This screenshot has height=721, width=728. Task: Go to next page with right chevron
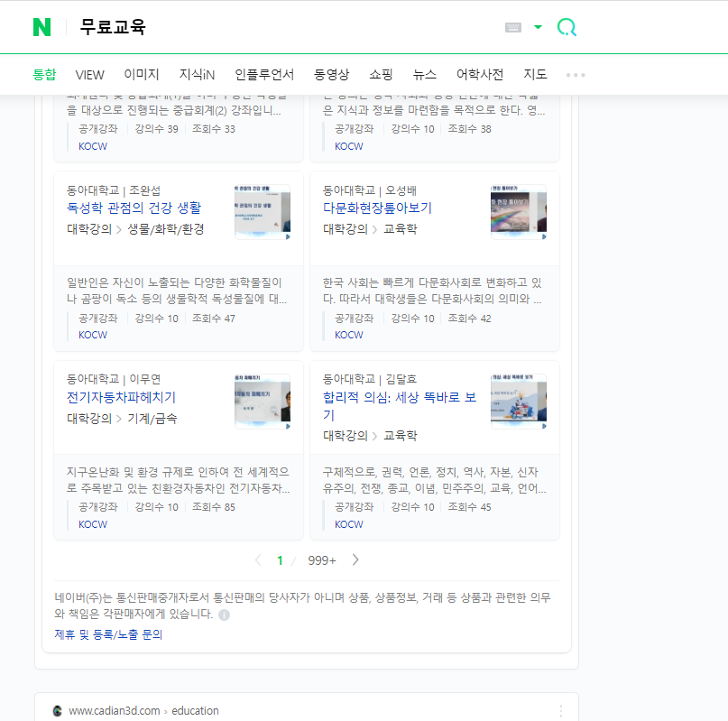pyautogui.click(x=355, y=559)
